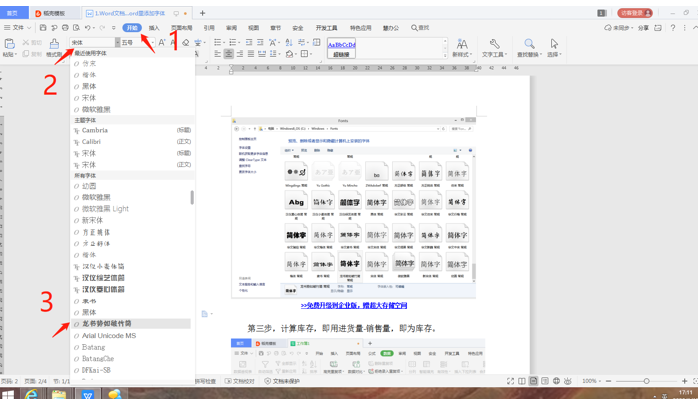The height and width of the screenshot is (399, 698).
Task: Click the 访客登录 login button
Action: click(x=635, y=13)
